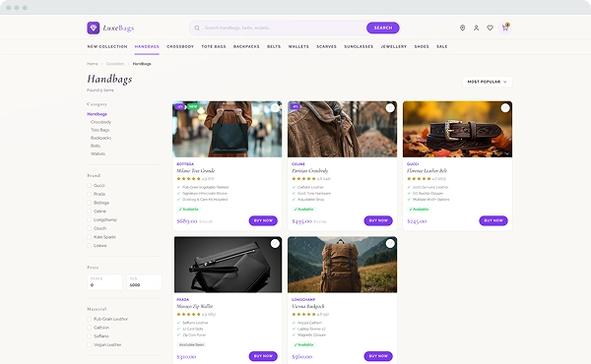Open the user account icon
Screen dimensions: 591x364
(x=477, y=28)
